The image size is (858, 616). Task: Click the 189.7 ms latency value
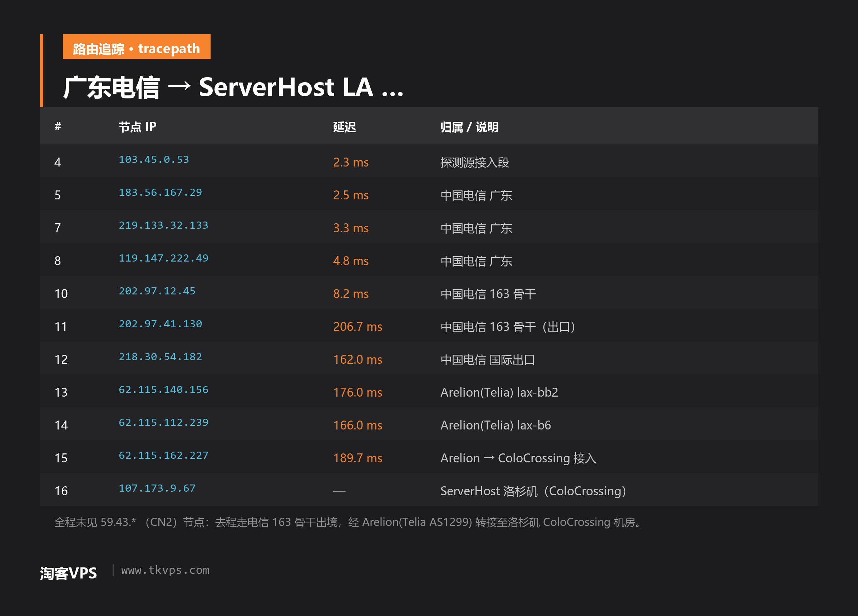pyautogui.click(x=357, y=458)
